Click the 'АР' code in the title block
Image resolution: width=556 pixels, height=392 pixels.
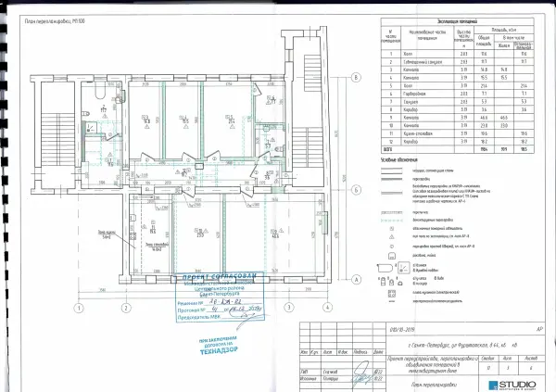539,330
